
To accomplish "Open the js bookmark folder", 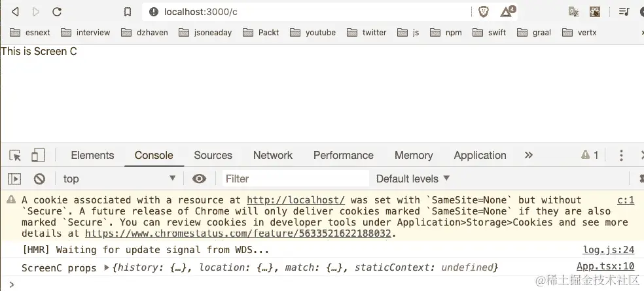I will [x=408, y=33].
